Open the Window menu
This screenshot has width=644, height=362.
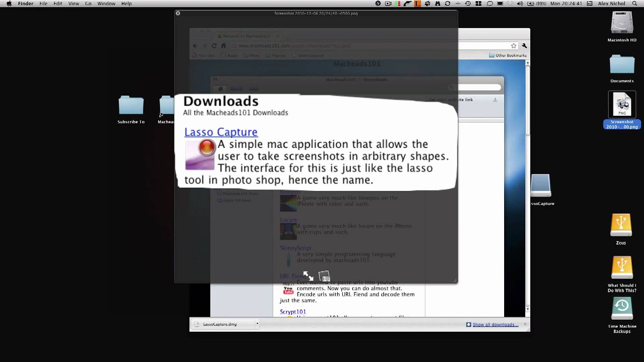click(x=106, y=4)
